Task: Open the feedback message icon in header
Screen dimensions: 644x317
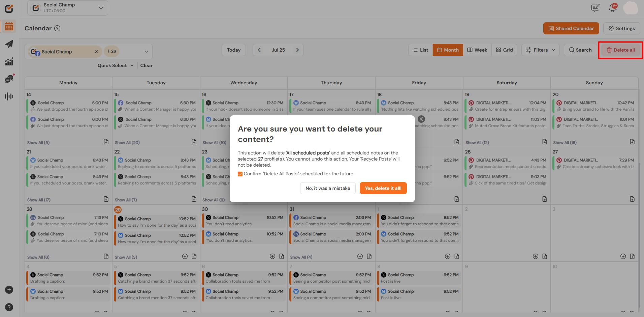Action: [595, 8]
